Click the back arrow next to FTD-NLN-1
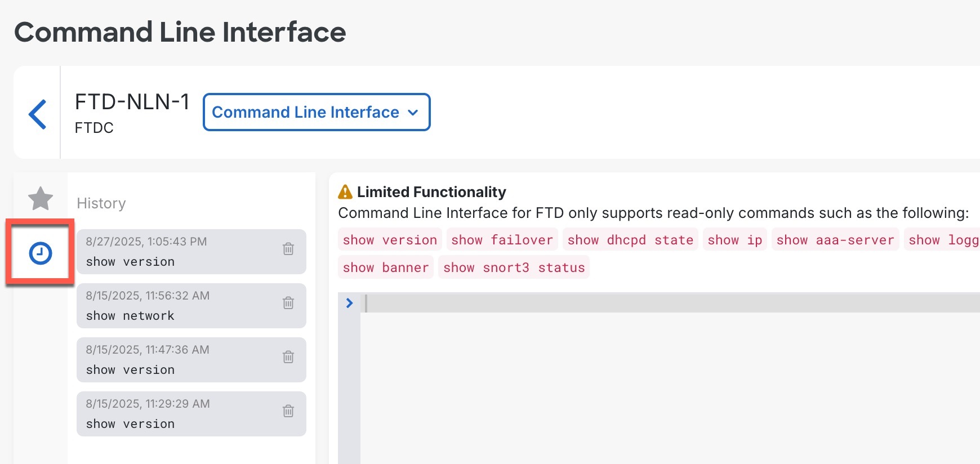 (38, 114)
